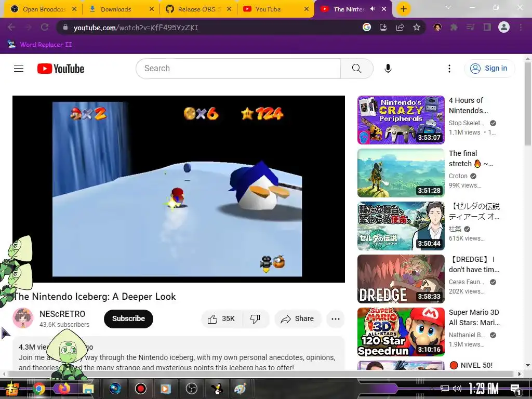Go back in browser history
532x399 pixels.
pyautogui.click(x=11, y=27)
